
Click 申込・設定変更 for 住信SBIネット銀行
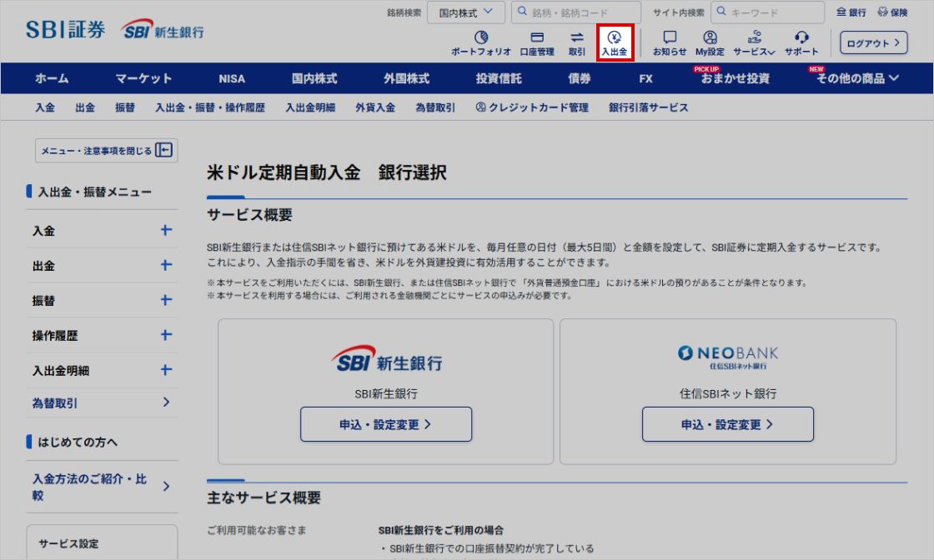pyautogui.click(x=727, y=424)
